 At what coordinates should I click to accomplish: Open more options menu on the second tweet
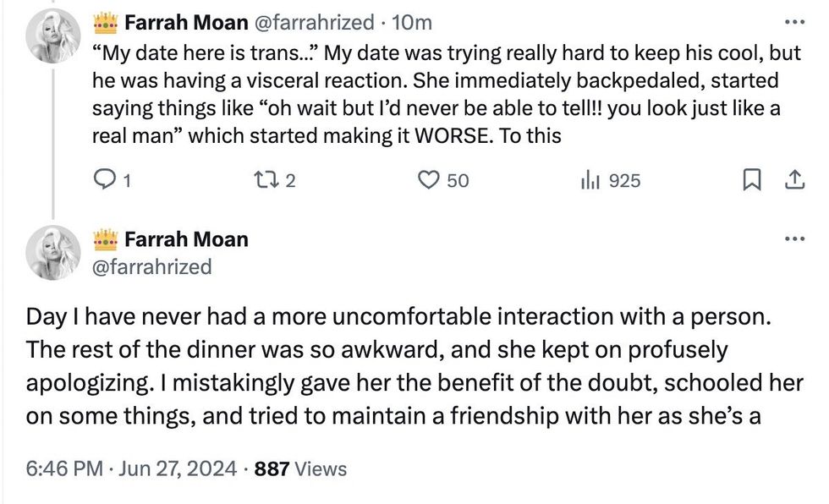tap(793, 238)
